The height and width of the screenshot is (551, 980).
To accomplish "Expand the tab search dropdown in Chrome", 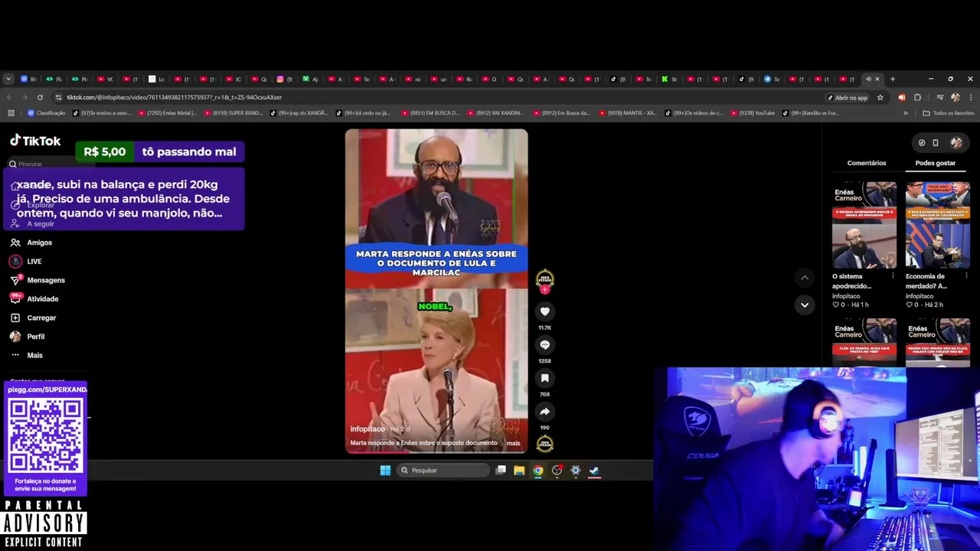I will tap(8, 79).
